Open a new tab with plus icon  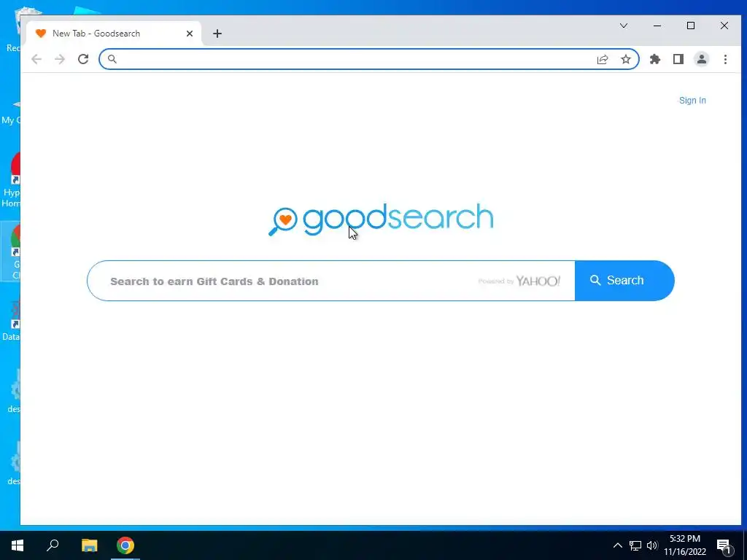click(217, 34)
